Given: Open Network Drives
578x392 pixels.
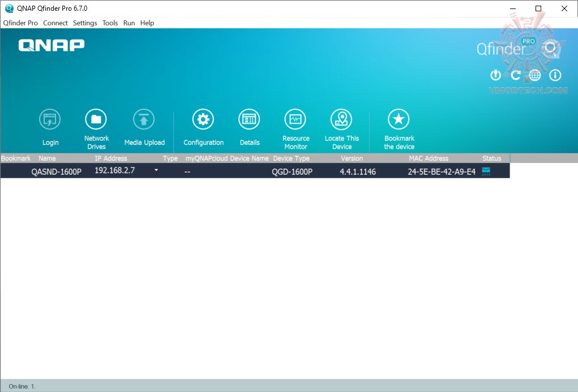Looking at the screenshot, I should click(96, 119).
